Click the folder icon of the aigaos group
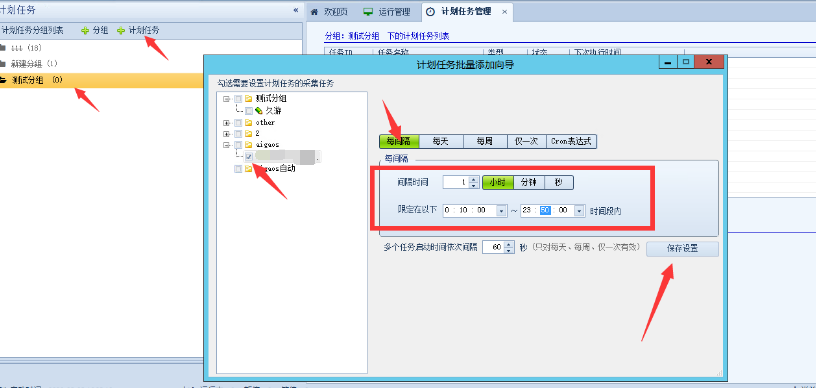Screen dimensions: 816x388 point(249,145)
